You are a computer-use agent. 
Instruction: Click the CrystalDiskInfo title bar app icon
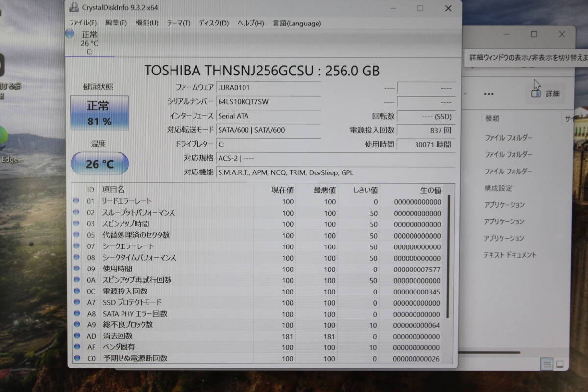point(74,7)
